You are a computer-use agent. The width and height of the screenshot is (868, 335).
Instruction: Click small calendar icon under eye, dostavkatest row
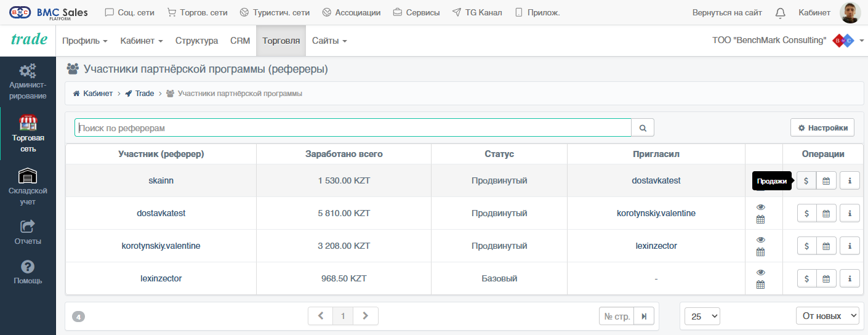pyautogui.click(x=760, y=219)
